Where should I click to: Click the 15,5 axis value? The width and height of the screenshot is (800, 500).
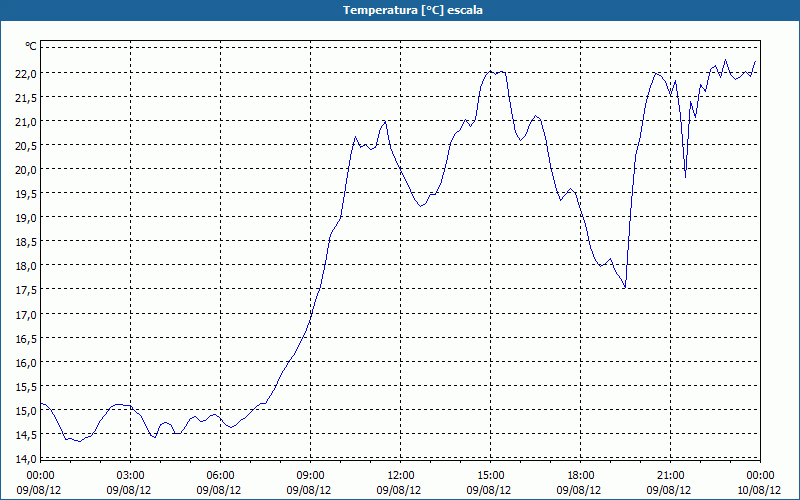[26, 387]
